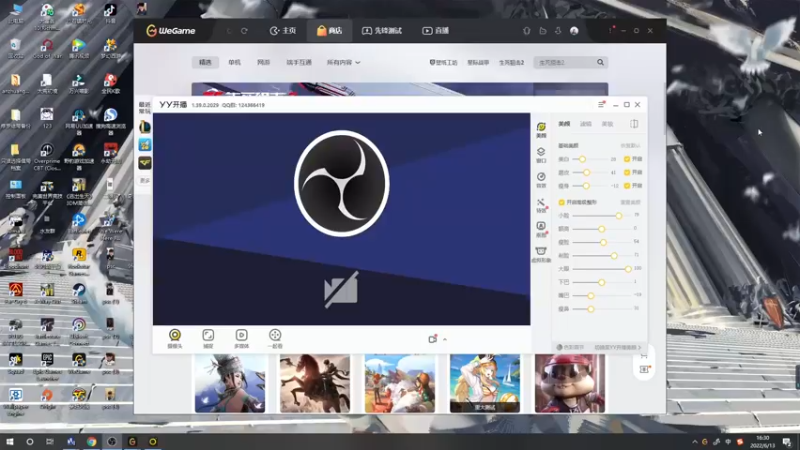Open the YY开播 hamburger menu icon
The image size is (800, 450).
coord(601,105)
